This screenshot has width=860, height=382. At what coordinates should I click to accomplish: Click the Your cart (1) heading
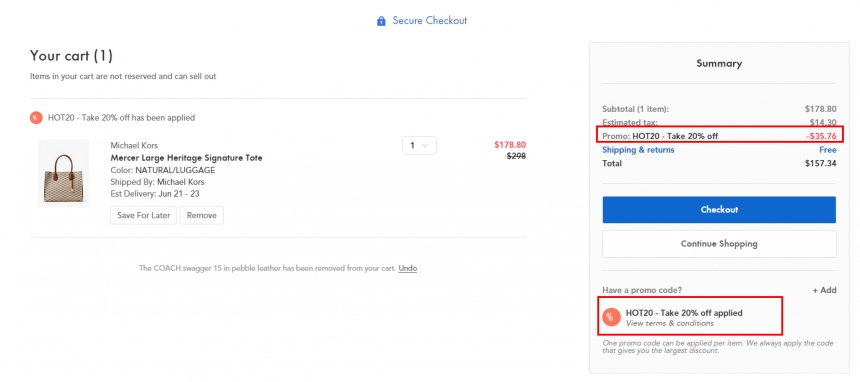point(71,55)
